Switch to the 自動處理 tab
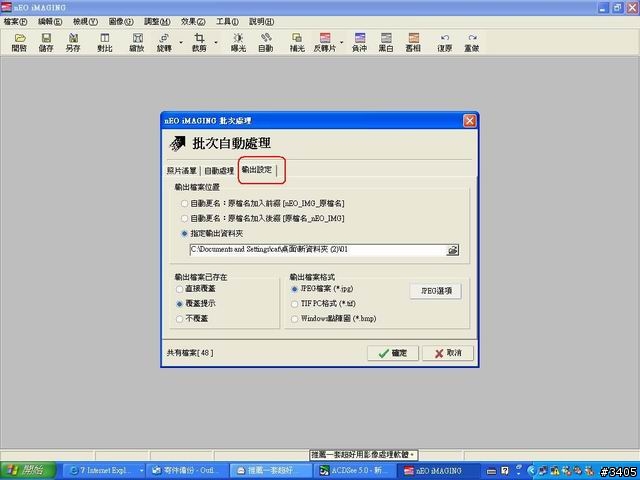The height and width of the screenshot is (480, 640). [219, 171]
